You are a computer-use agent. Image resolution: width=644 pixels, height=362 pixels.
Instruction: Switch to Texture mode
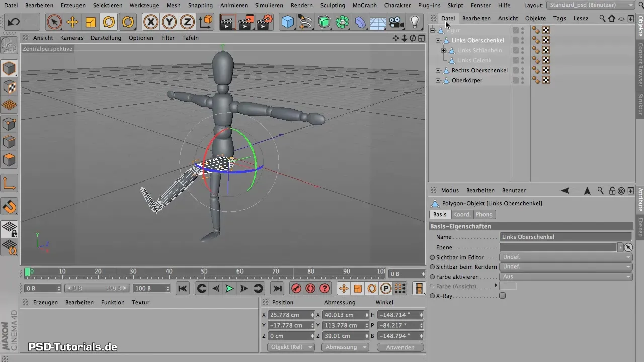[10, 87]
